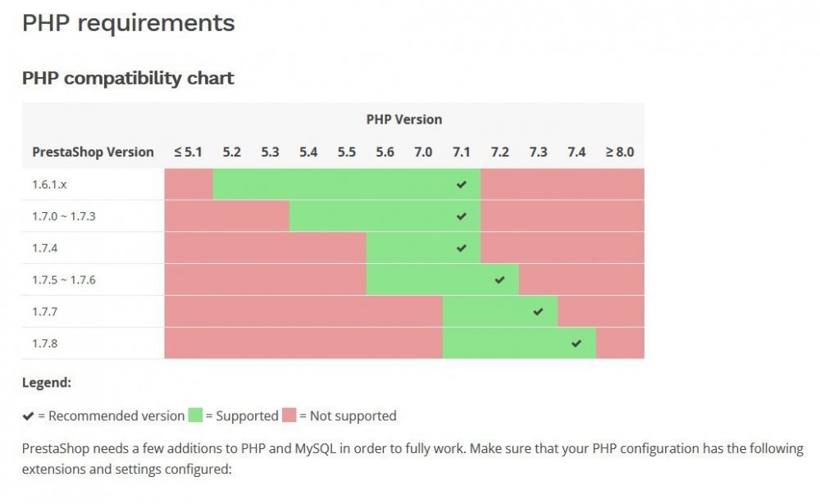Screen dimensions: 820x504
Task: Click the PHP requirements page title
Action: pyautogui.click(x=129, y=24)
